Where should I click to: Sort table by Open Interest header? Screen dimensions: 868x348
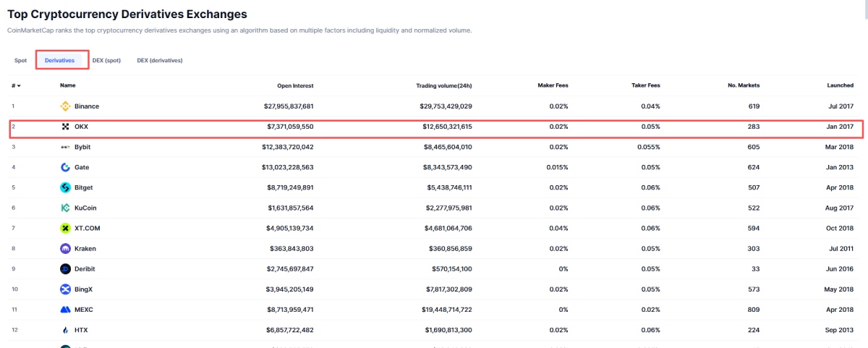(295, 85)
